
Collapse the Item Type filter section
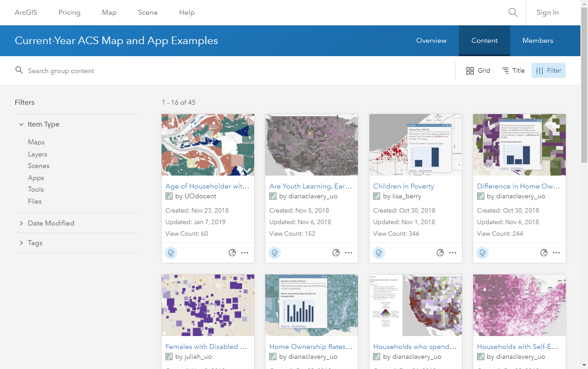click(x=21, y=124)
